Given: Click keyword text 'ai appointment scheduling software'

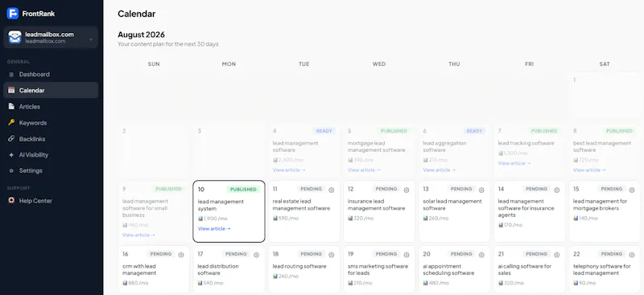Looking at the screenshot, I should (x=448, y=269).
